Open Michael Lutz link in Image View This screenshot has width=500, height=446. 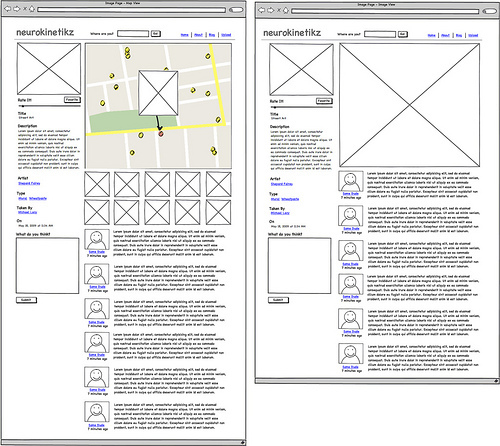click(x=280, y=213)
